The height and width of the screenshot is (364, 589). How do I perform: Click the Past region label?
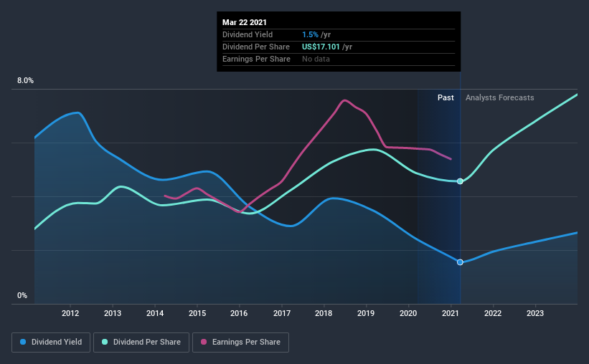click(x=446, y=97)
